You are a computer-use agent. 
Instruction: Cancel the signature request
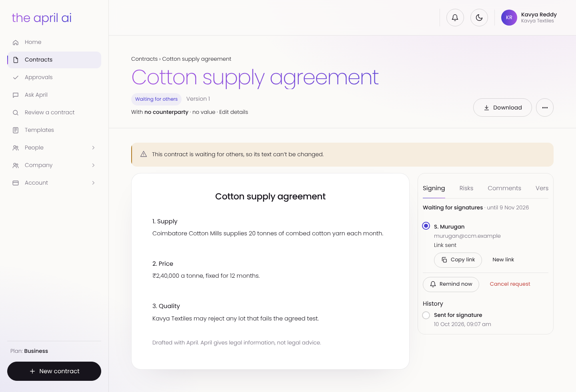tap(510, 284)
